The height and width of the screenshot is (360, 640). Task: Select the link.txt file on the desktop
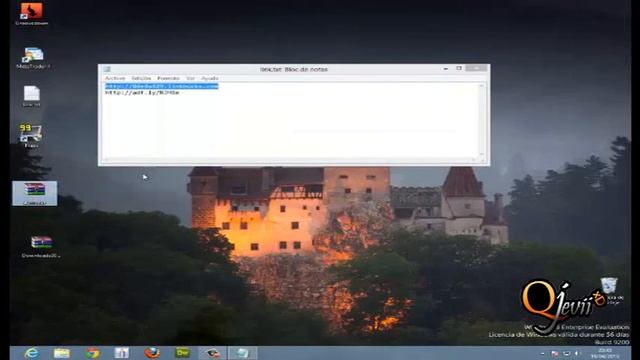pos(31,96)
